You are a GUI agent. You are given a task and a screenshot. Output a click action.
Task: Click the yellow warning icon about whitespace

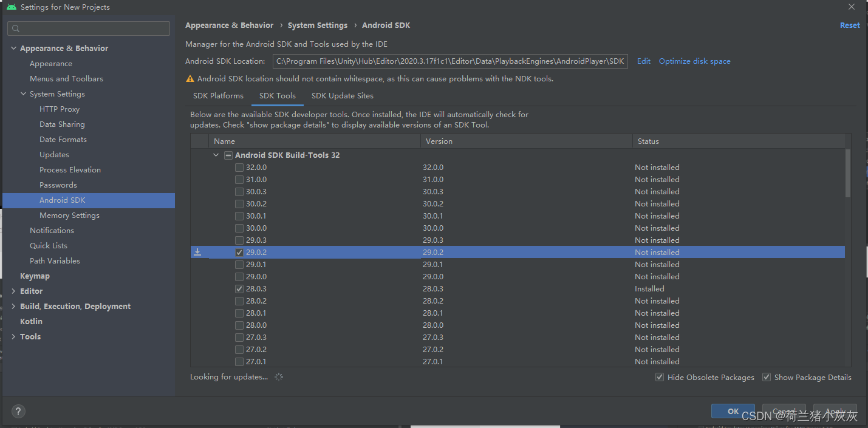click(190, 79)
